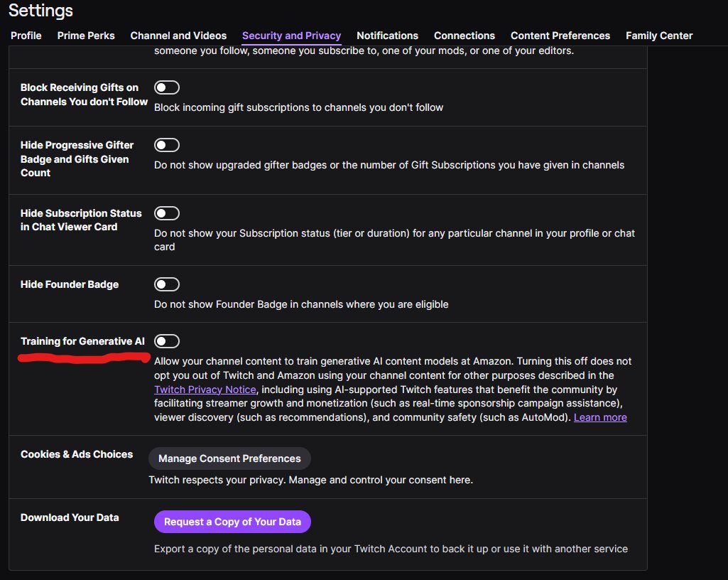Click the Download Your Data label

(x=70, y=517)
